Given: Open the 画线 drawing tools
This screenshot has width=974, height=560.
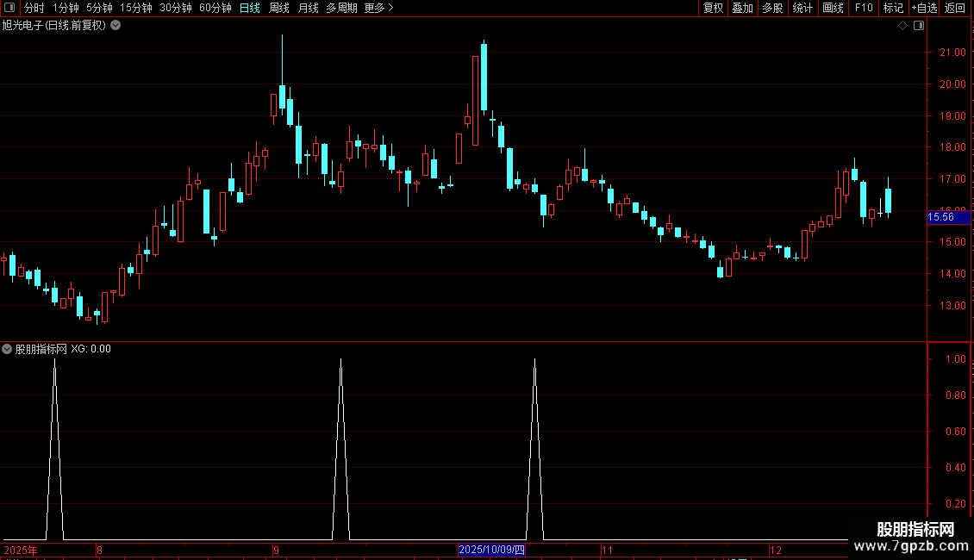Looking at the screenshot, I should [x=833, y=8].
